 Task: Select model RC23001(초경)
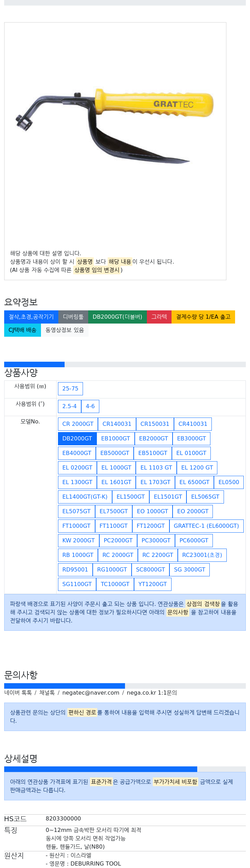tap(202, 555)
